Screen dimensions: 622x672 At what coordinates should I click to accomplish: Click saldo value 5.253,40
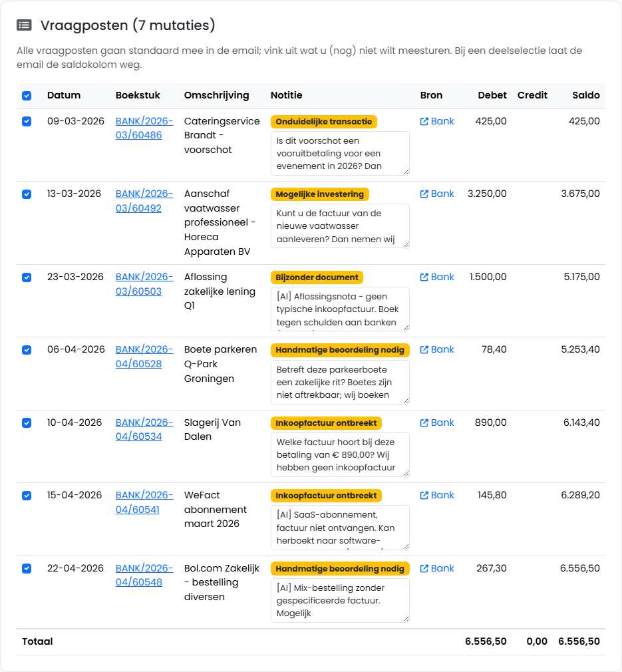581,349
